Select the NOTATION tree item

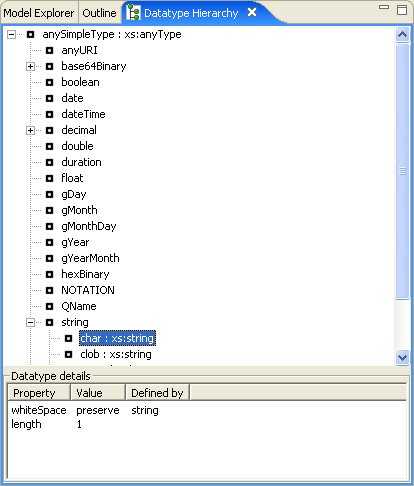[x=88, y=290]
